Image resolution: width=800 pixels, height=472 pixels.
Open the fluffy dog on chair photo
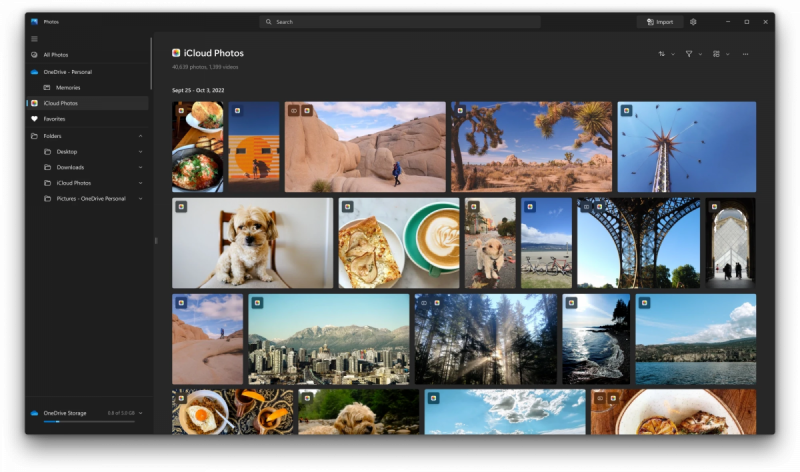pos(252,244)
